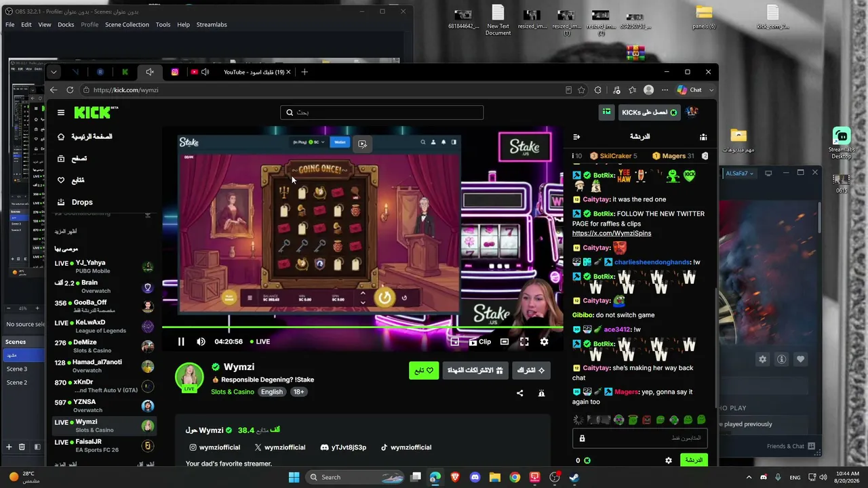The width and height of the screenshot is (868, 488).
Task: Click the Kick search field
Action: tap(382, 113)
